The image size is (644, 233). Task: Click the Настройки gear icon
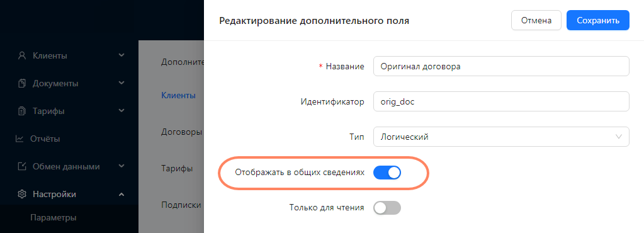22,195
